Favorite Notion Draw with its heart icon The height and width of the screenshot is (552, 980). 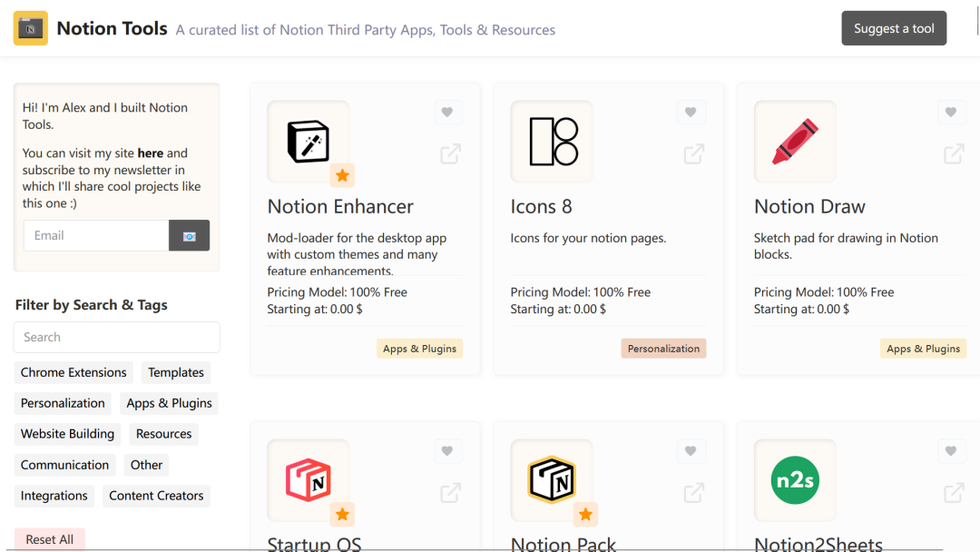coord(951,112)
